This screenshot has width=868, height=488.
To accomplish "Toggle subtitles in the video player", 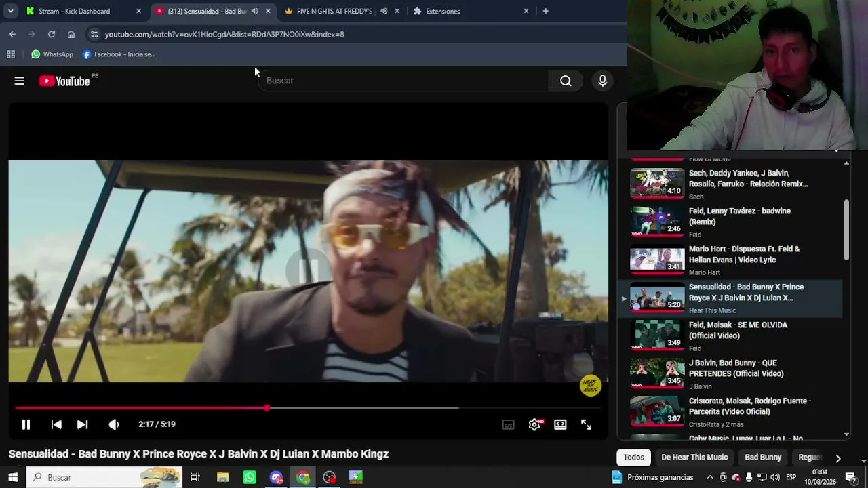I will 508,424.
